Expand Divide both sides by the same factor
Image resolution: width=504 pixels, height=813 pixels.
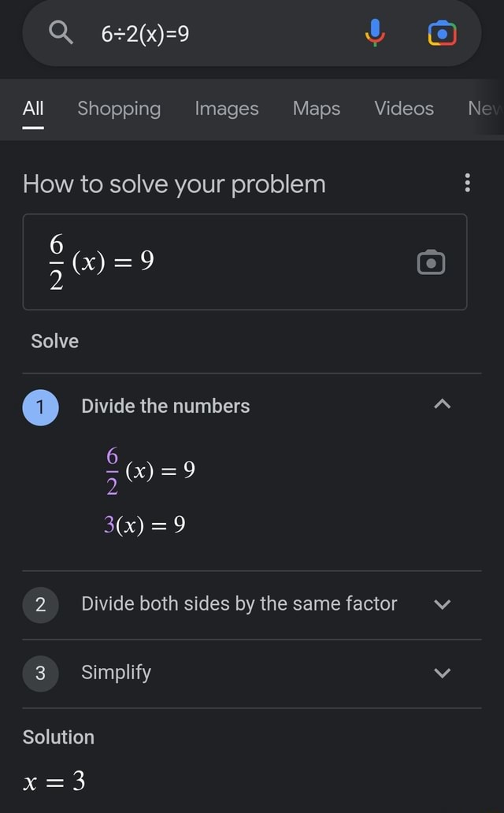[443, 605]
